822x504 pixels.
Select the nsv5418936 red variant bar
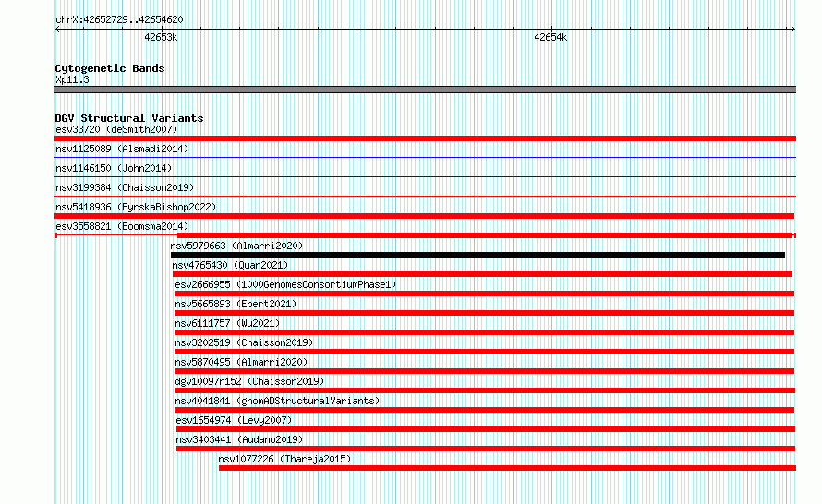[x=425, y=216]
